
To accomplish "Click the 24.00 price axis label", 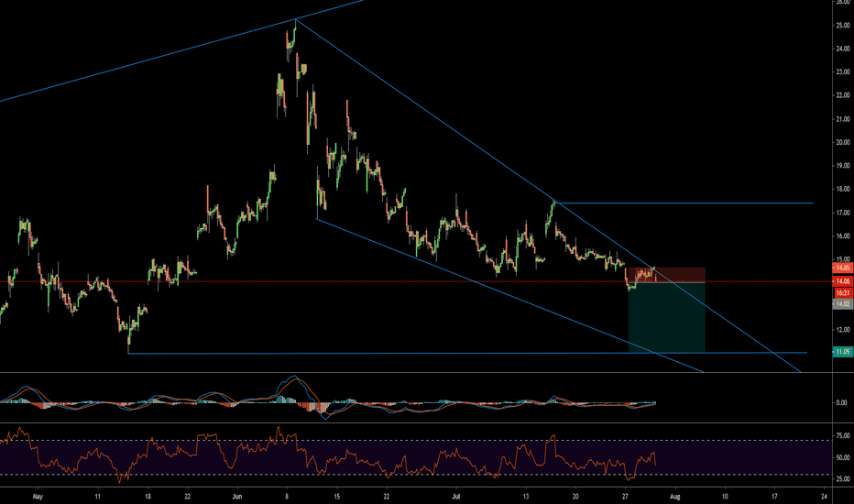I will 843,49.
